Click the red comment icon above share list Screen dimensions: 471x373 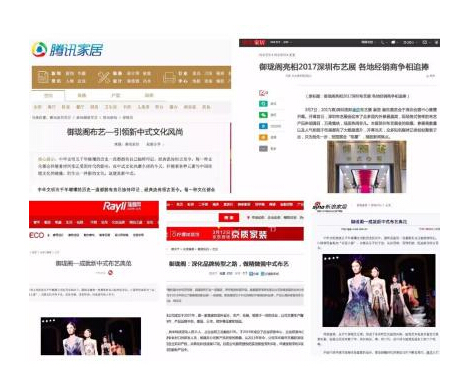click(x=263, y=93)
